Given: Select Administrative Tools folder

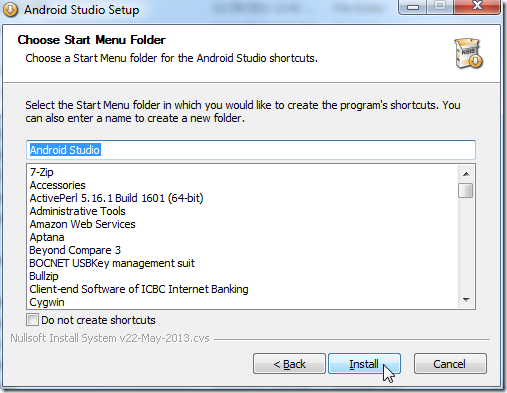Looking at the screenshot, I should tap(78, 211).
